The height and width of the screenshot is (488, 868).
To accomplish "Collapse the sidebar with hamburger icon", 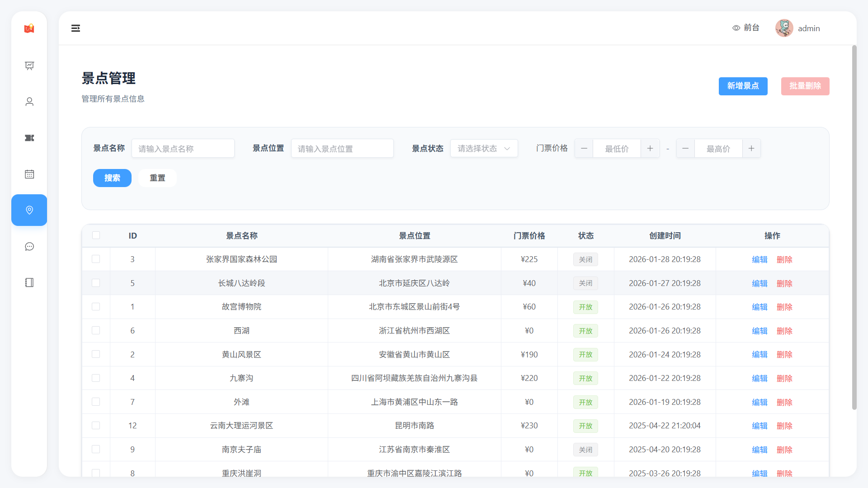I will click(x=75, y=28).
